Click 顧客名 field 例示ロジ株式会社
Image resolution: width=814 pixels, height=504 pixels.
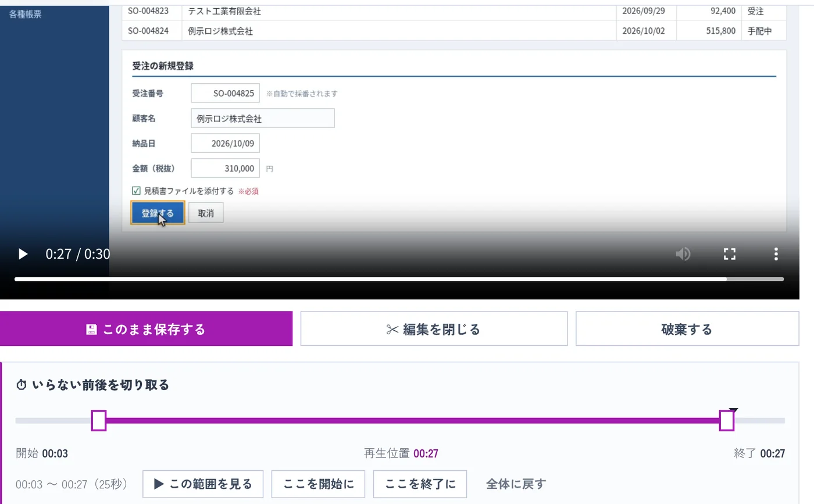[x=263, y=118]
